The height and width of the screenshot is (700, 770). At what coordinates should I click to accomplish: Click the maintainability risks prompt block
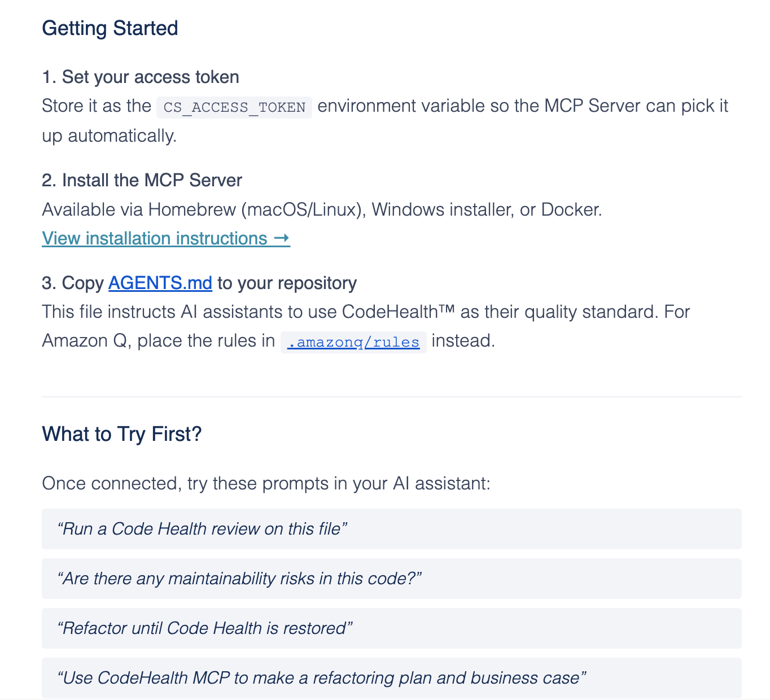coord(239,579)
